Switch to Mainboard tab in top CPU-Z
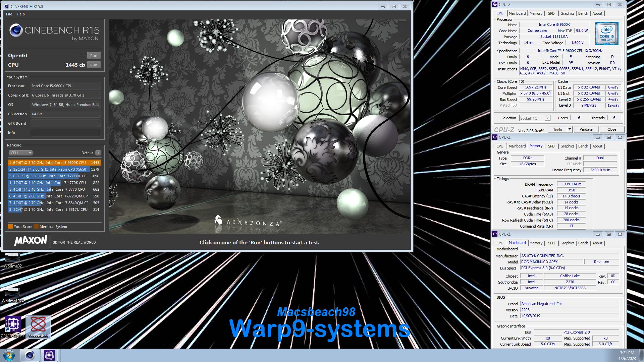This screenshot has height=362, width=644. (x=517, y=13)
